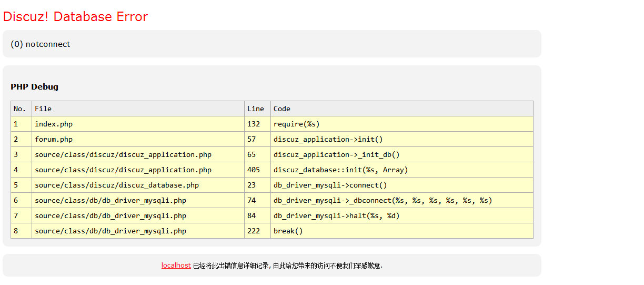This screenshot has height=285, width=644.
Task: Click the PHP Debug title
Action: [x=35, y=87]
